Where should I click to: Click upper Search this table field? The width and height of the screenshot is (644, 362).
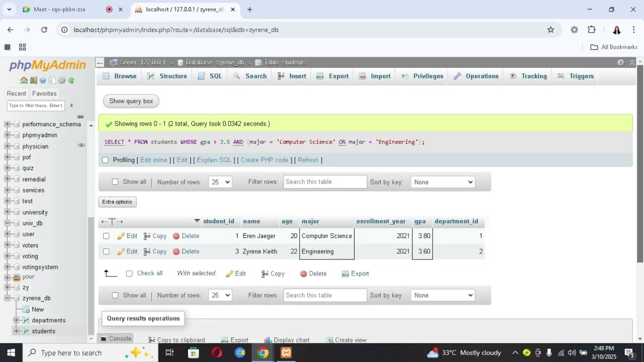tap(325, 182)
